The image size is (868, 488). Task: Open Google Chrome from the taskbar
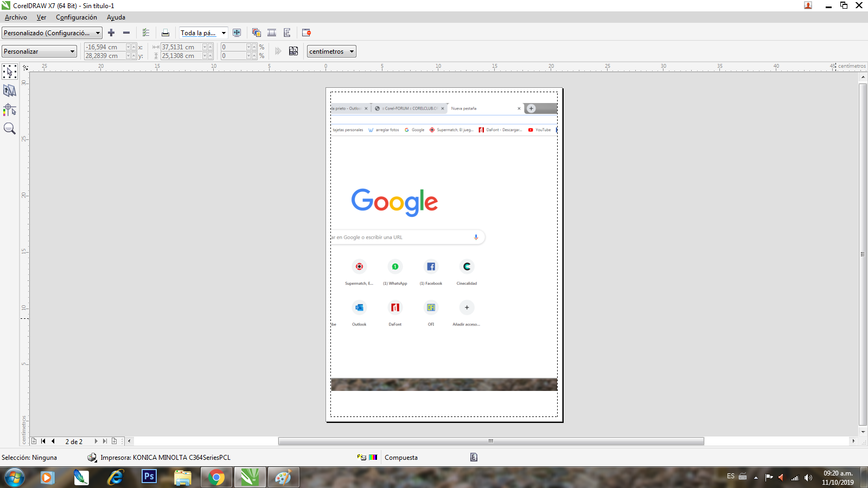(x=216, y=478)
